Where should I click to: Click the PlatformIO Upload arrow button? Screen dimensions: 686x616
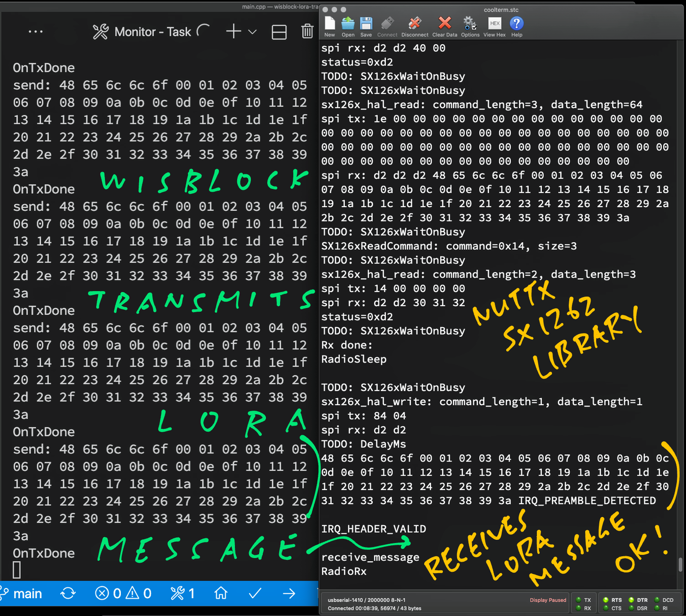pyautogui.click(x=289, y=593)
